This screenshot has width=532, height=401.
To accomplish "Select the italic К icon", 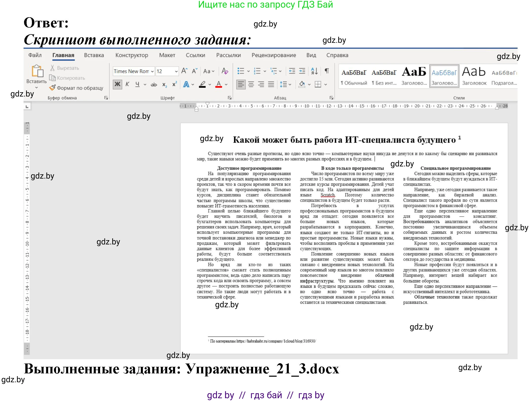I will (127, 84).
